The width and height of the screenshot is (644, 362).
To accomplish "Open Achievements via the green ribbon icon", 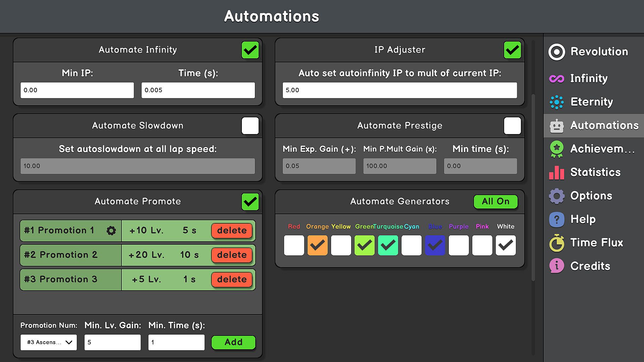I will tap(556, 149).
